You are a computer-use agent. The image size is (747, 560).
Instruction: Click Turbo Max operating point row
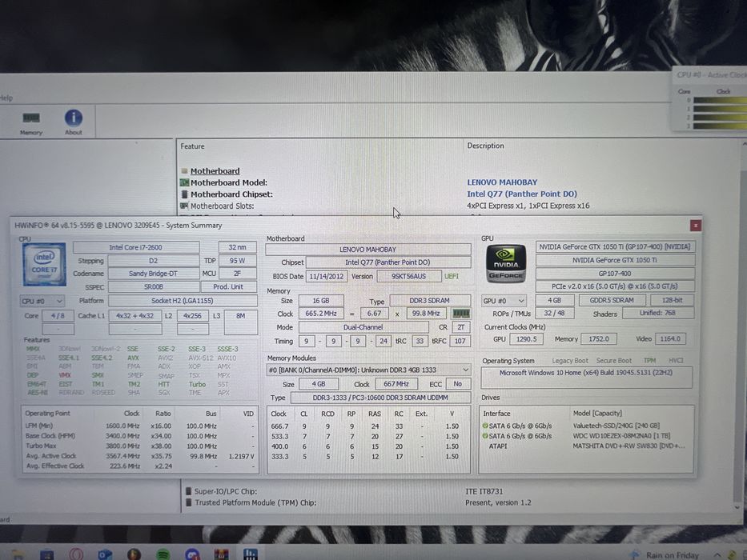click(139, 446)
